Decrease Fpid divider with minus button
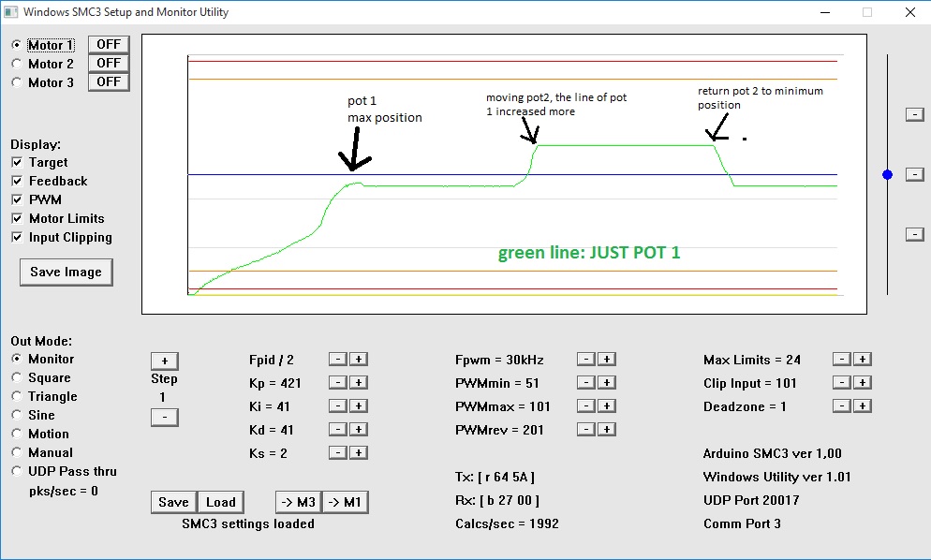This screenshot has height=560, width=931. click(x=338, y=360)
